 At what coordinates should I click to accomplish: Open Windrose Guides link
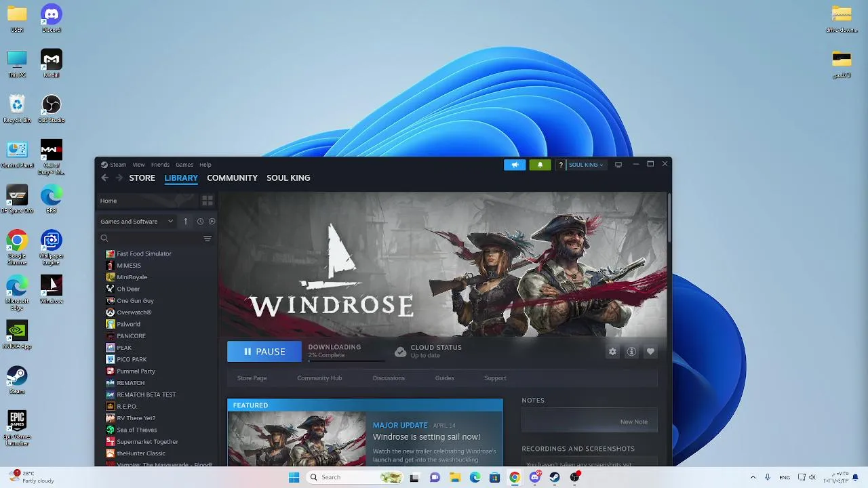point(445,378)
